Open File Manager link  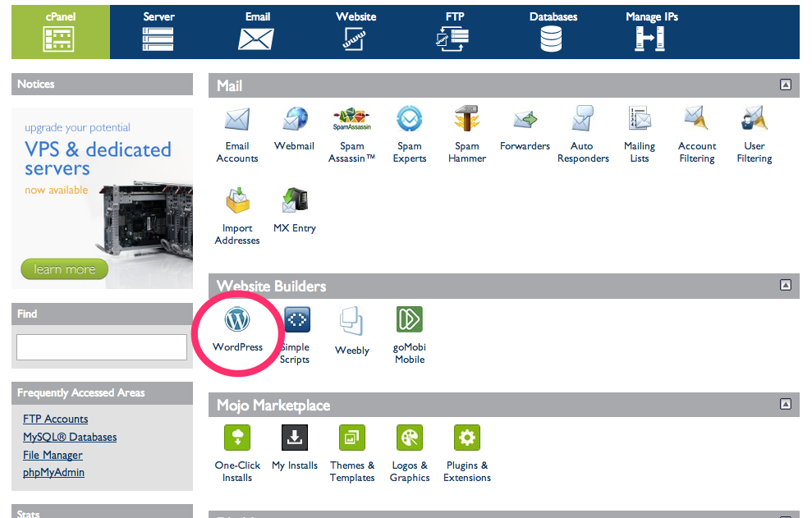coord(53,456)
